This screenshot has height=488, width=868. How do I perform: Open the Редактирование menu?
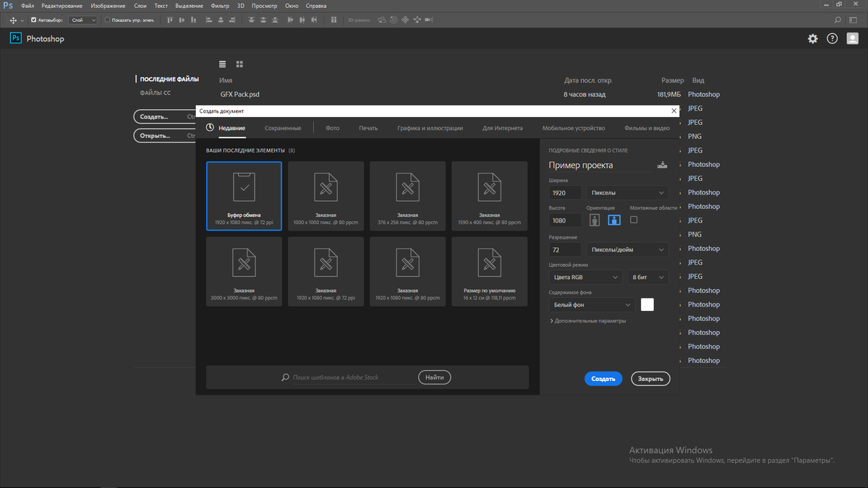pyautogui.click(x=61, y=5)
